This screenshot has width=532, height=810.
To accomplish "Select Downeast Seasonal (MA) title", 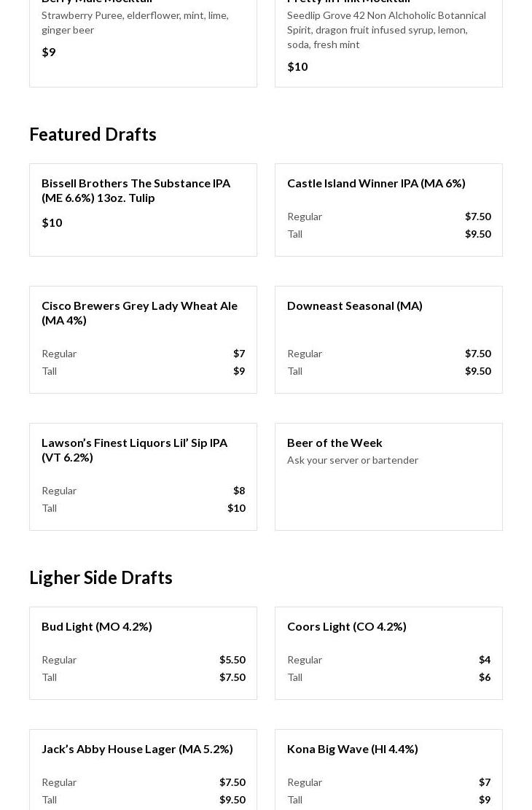I will point(355,305).
